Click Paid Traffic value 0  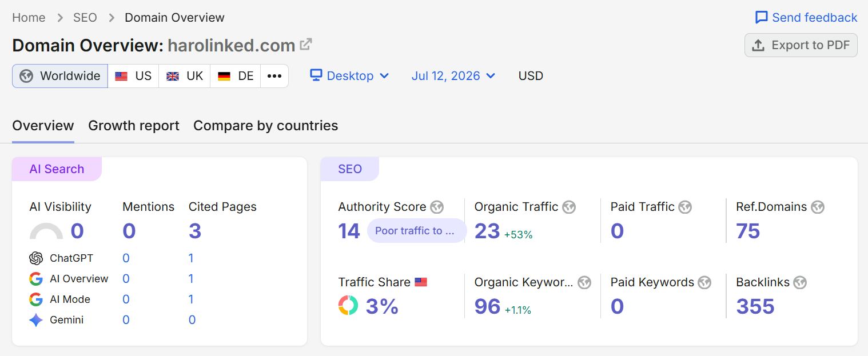(617, 231)
